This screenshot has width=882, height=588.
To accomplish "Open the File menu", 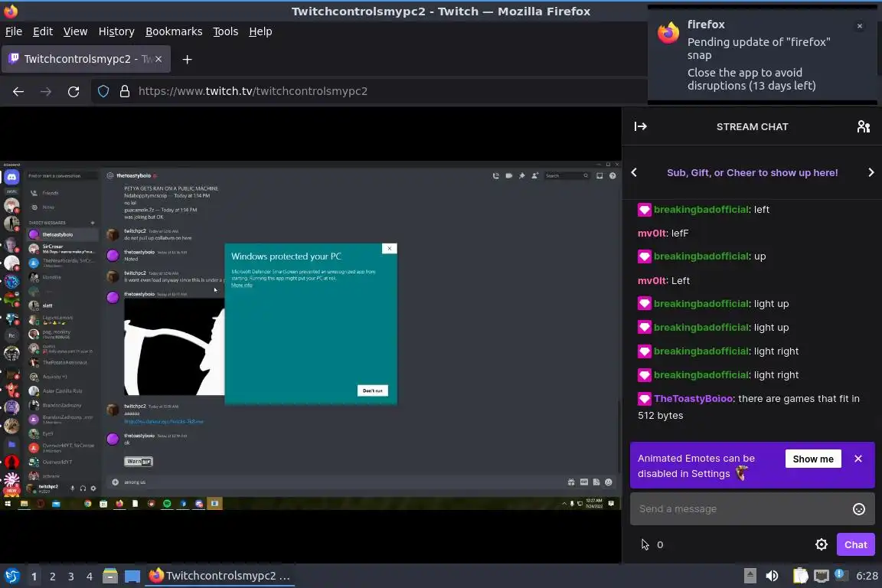I will 14,31.
